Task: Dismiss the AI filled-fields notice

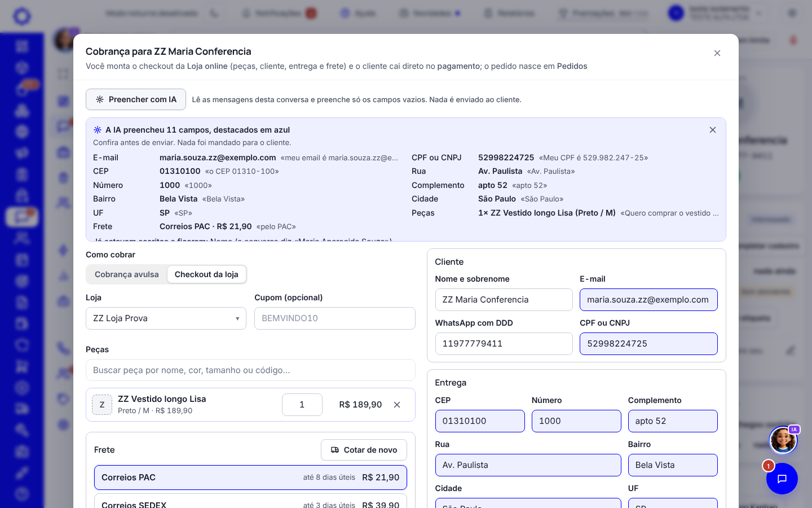Action: click(713, 130)
